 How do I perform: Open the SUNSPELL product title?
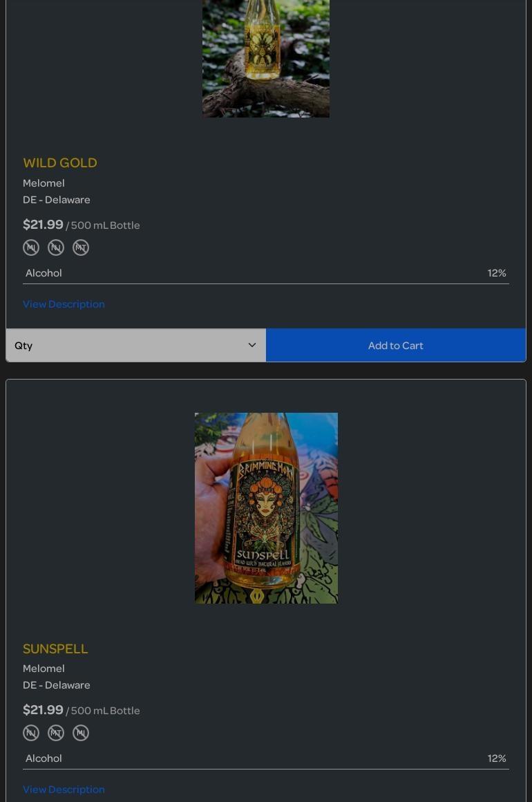(55, 649)
